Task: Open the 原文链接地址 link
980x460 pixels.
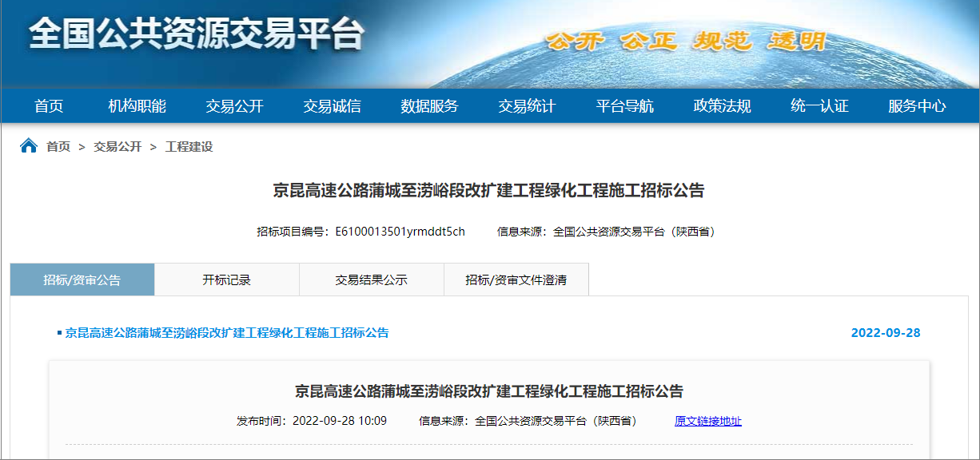Action: 707,421
